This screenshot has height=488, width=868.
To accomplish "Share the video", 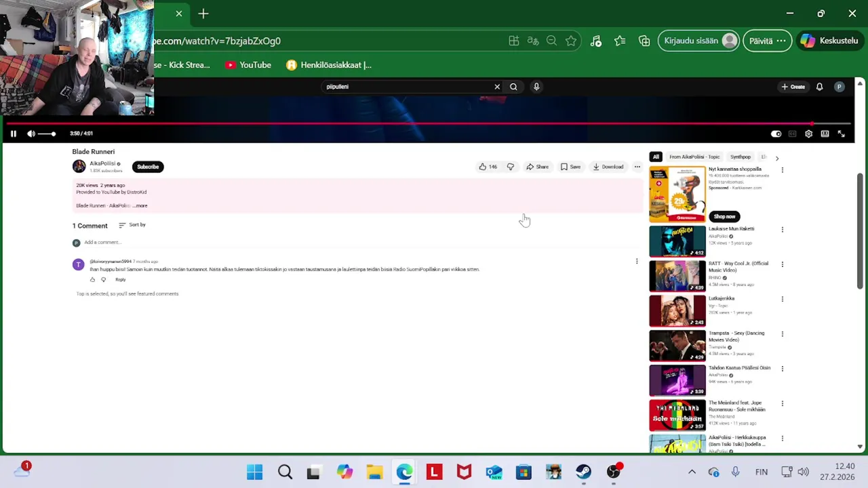I will [x=537, y=167].
